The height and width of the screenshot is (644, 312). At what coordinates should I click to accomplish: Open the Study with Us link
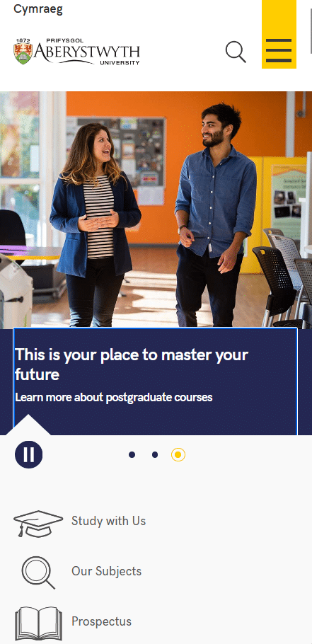click(x=108, y=521)
